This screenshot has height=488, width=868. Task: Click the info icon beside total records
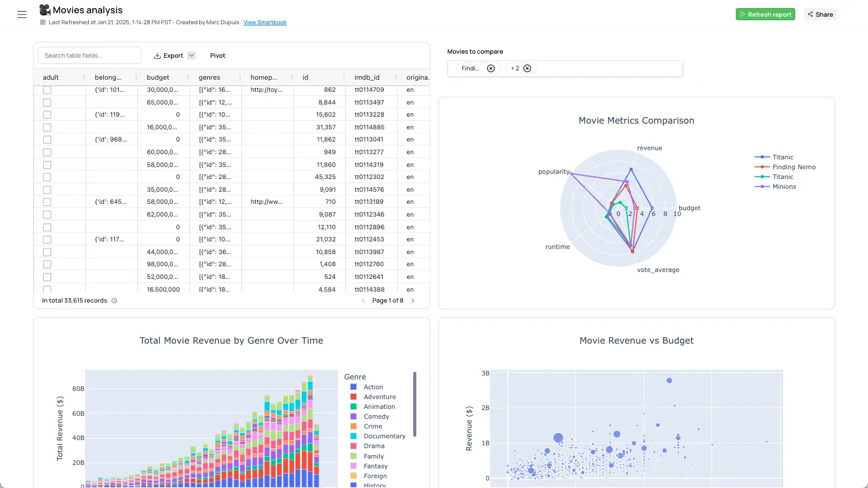tap(114, 300)
